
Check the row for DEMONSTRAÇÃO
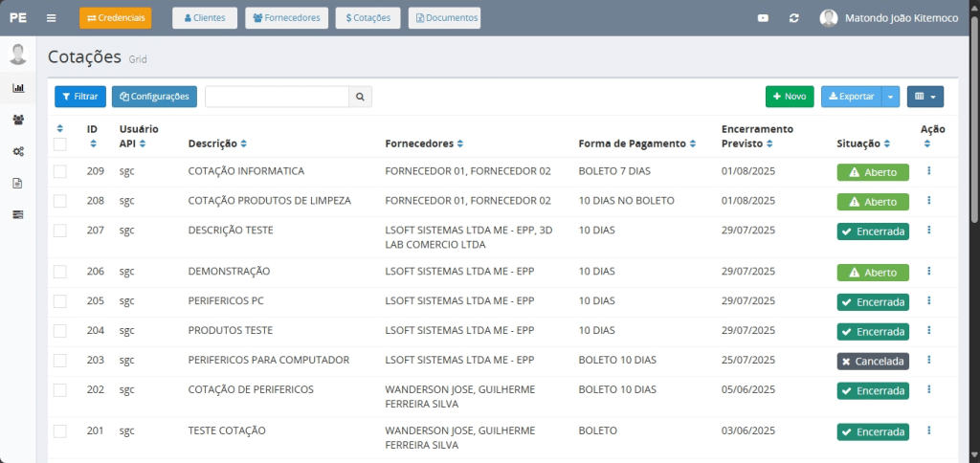(x=60, y=272)
